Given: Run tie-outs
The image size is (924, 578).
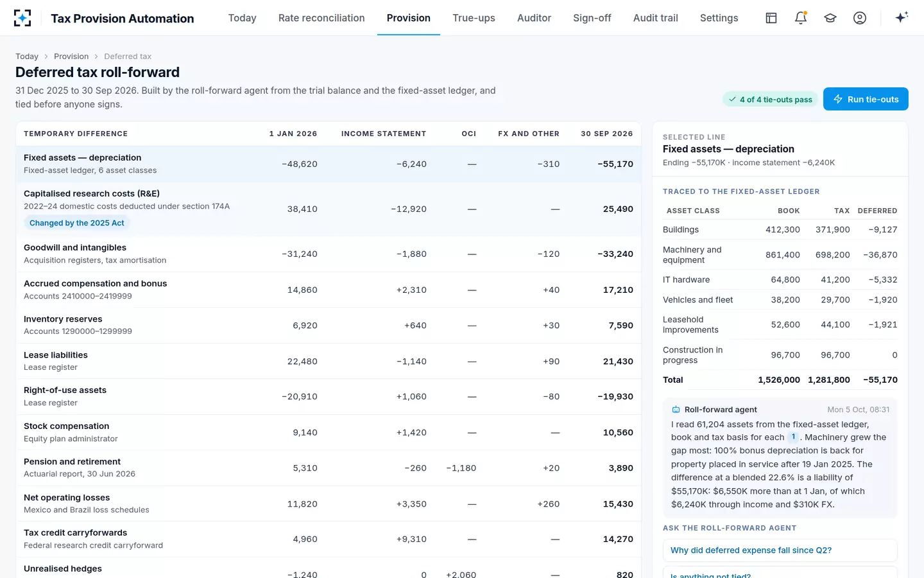Looking at the screenshot, I should click(866, 99).
